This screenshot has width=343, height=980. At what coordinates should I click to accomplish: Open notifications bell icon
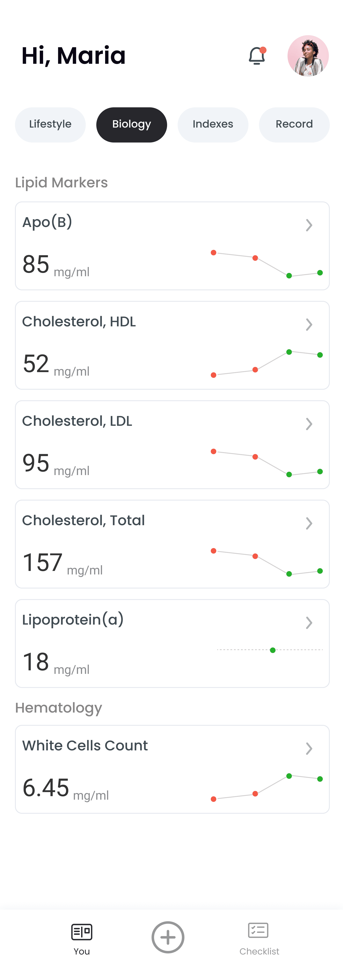coord(257,56)
